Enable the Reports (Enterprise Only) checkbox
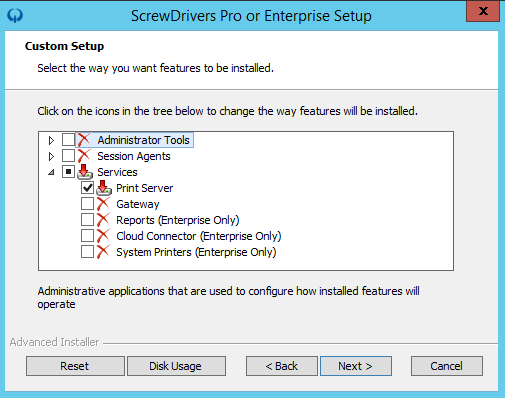505x398 pixels. 87,220
